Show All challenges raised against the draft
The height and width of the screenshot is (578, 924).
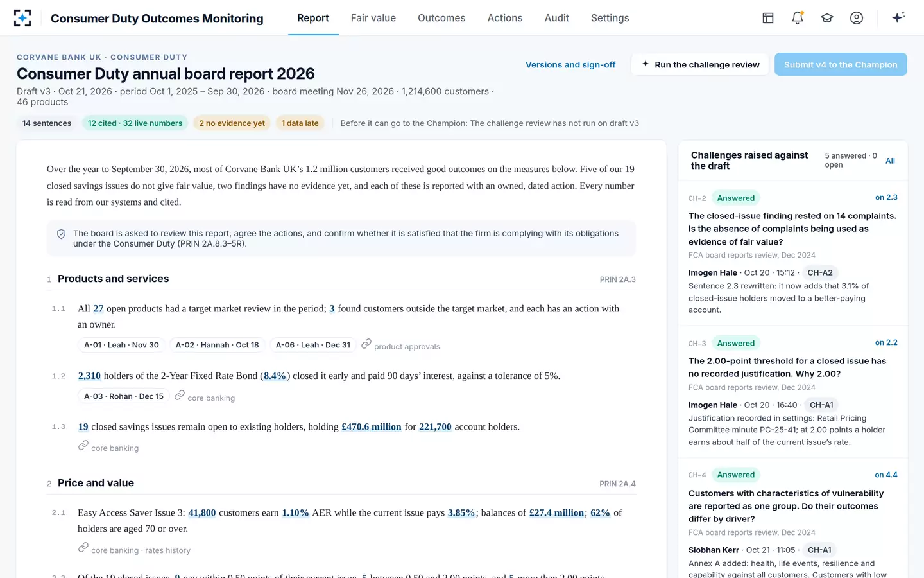(890, 161)
